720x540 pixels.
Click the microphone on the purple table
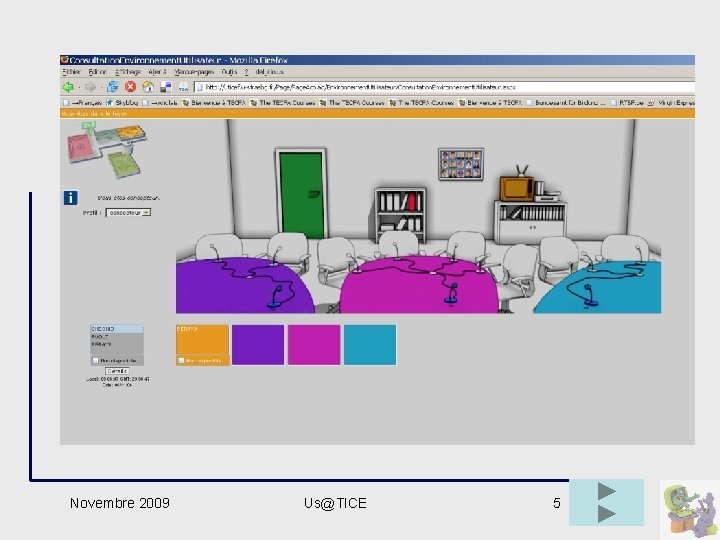[276, 297]
